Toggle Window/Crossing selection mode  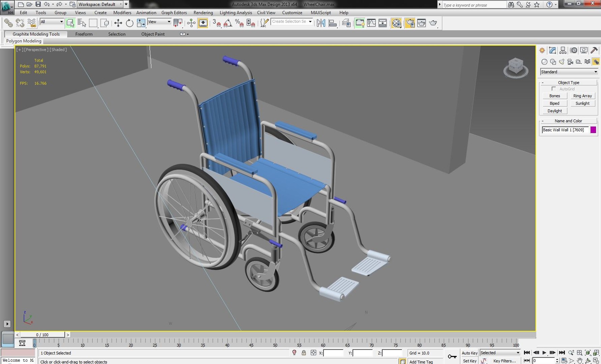pos(105,23)
